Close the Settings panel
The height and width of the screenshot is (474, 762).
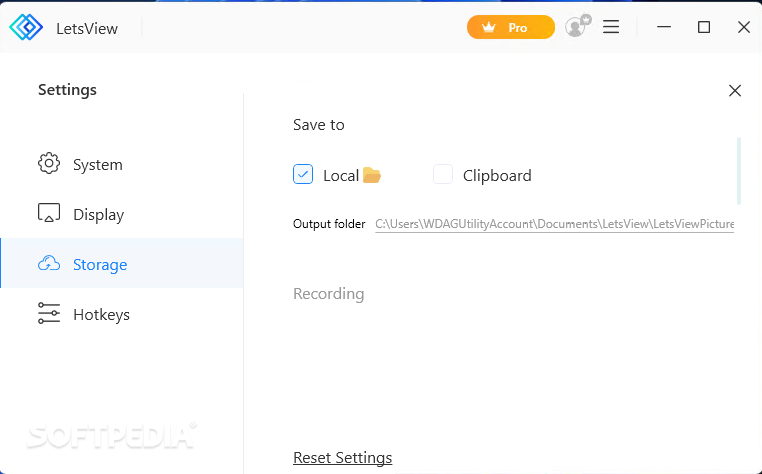735,90
